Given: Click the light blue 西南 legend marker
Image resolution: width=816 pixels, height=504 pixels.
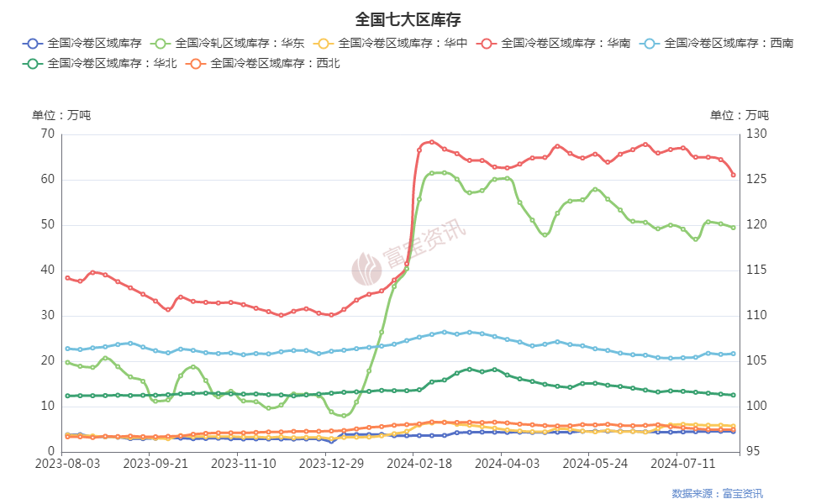Looking at the screenshot, I should click(x=650, y=42).
